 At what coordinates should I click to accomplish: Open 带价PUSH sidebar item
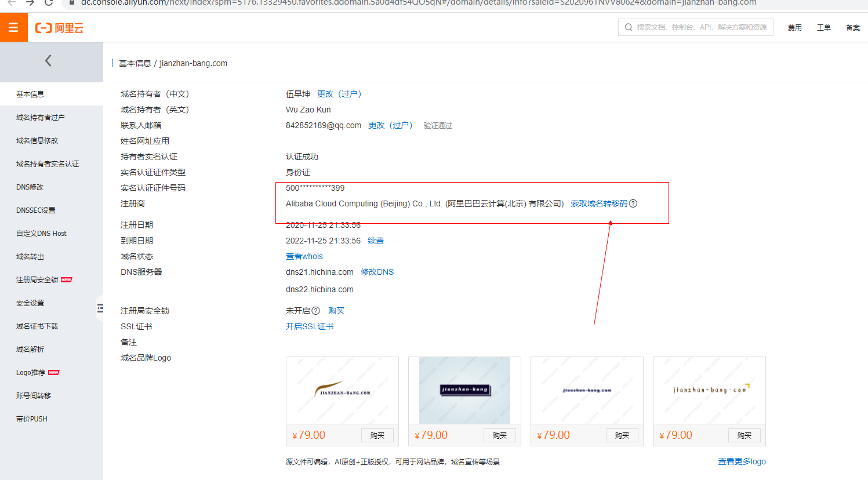point(52,419)
